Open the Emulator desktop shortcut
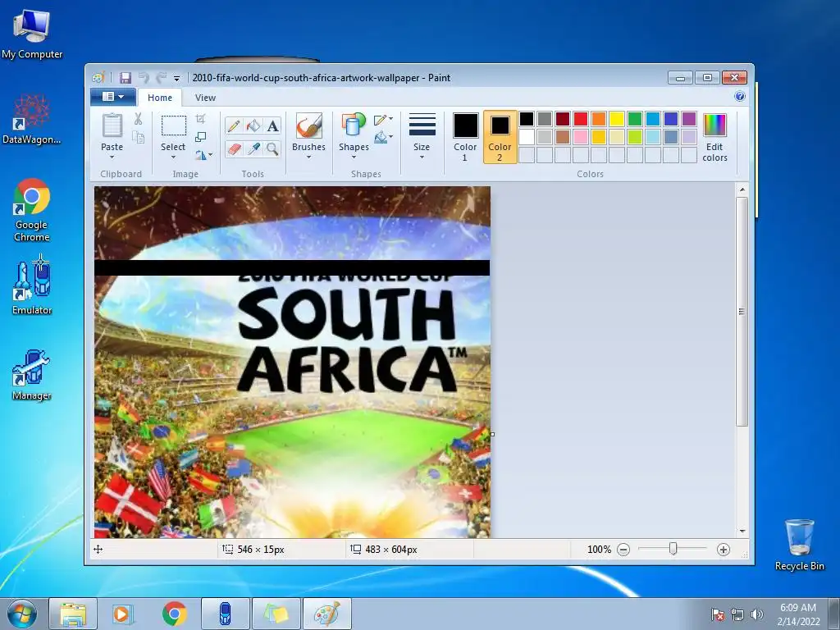 [x=32, y=286]
